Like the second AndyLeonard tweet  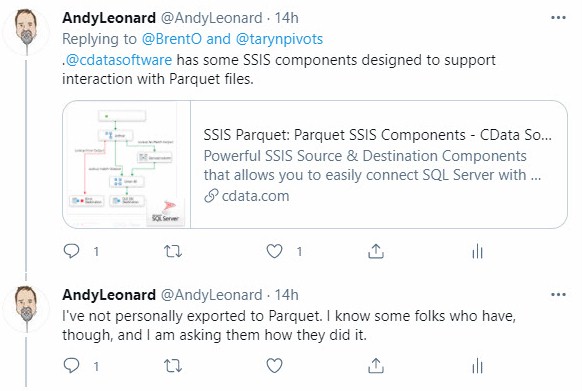[x=274, y=366]
